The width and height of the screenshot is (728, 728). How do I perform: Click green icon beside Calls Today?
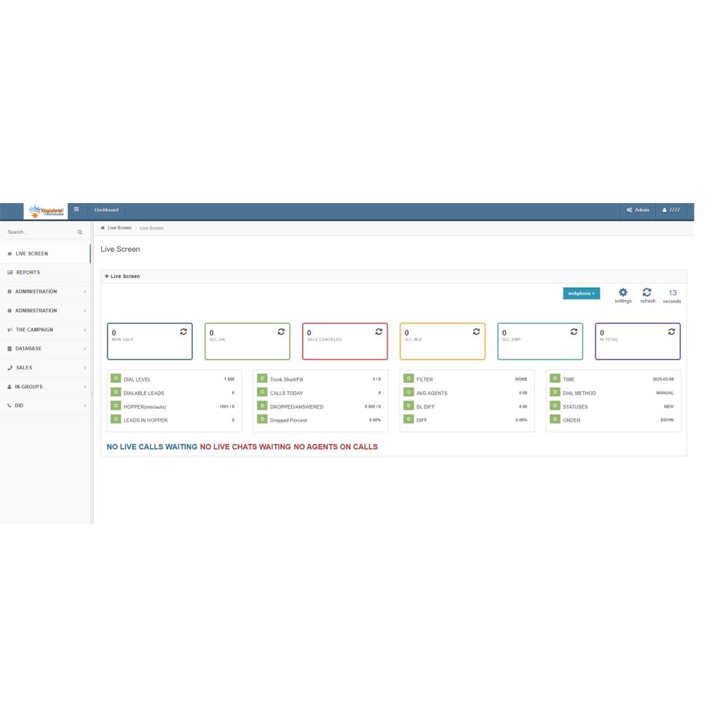click(x=262, y=392)
